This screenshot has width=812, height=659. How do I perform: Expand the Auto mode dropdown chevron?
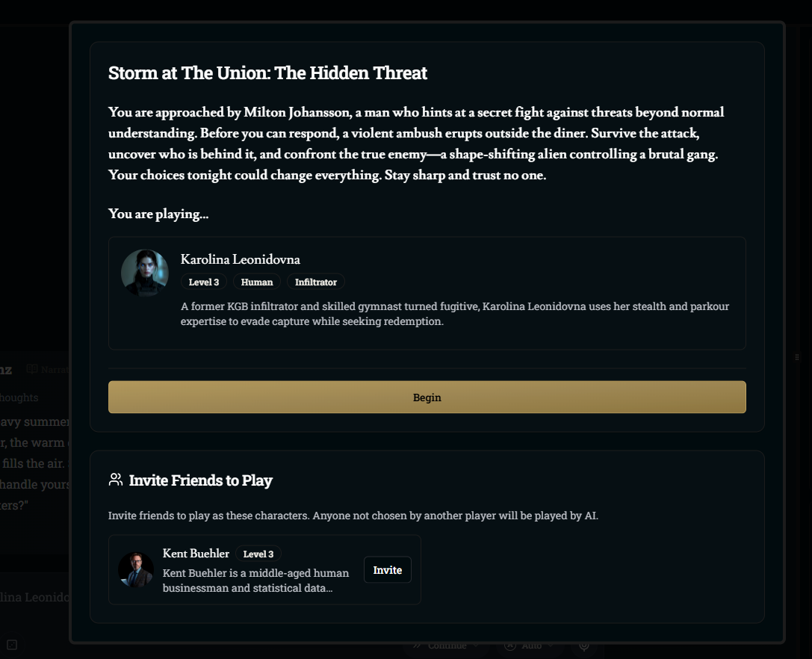(550, 646)
